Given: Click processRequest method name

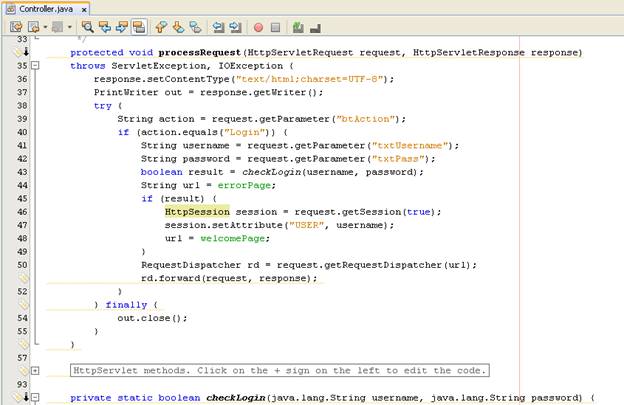Looking at the screenshot, I should tap(200, 53).
